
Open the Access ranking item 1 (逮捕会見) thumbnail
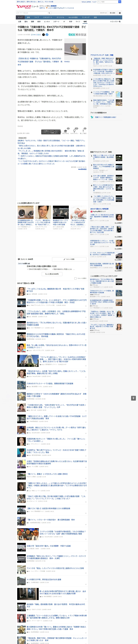click(x=119, y=61)
